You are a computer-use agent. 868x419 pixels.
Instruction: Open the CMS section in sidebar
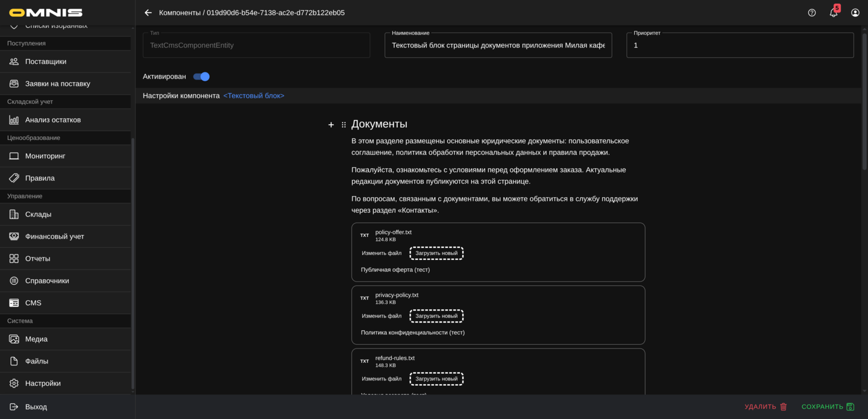point(33,303)
